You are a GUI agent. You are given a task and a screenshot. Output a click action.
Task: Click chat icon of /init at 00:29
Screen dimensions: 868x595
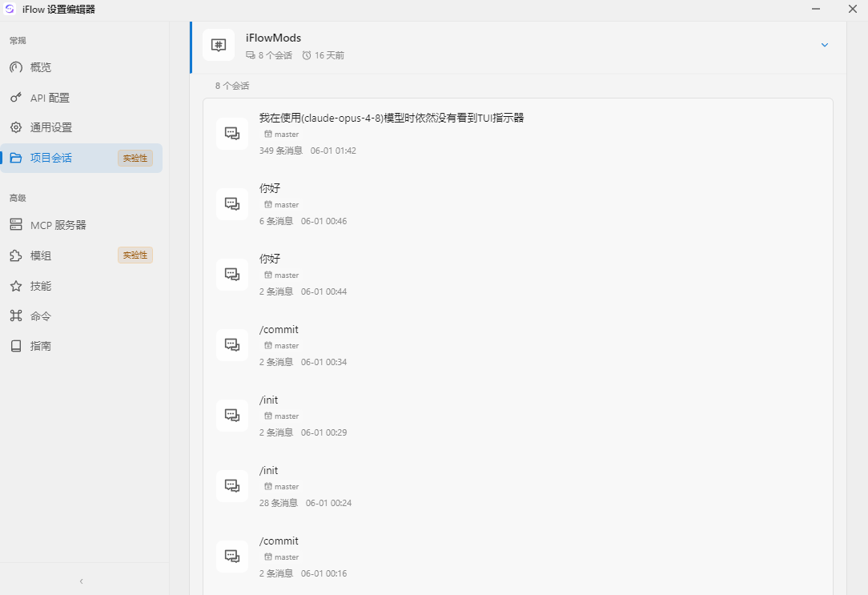click(x=232, y=415)
